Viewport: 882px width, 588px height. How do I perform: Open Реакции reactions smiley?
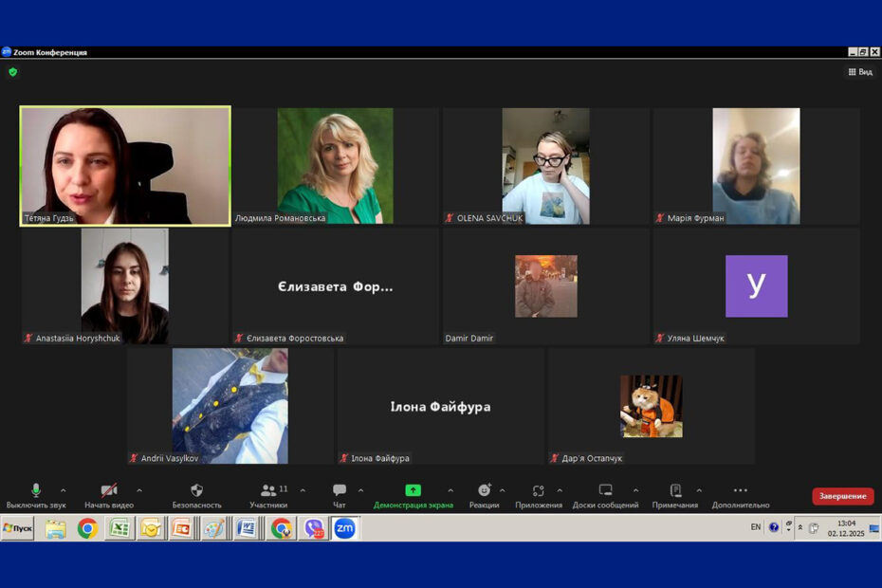(x=484, y=491)
